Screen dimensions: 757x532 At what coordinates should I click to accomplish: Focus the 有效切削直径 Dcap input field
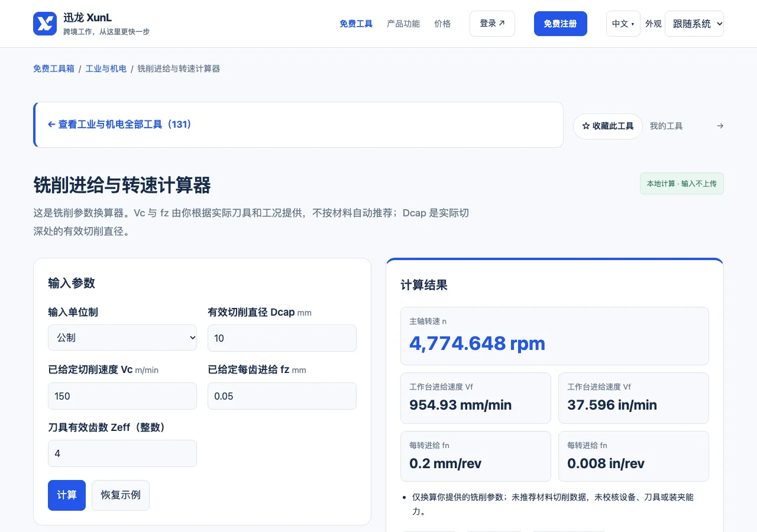282,338
